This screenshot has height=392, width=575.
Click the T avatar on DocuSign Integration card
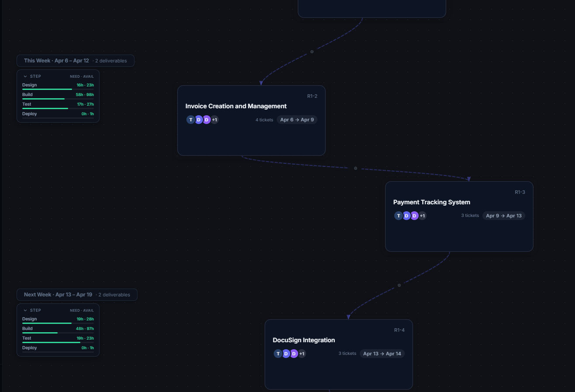coord(278,354)
